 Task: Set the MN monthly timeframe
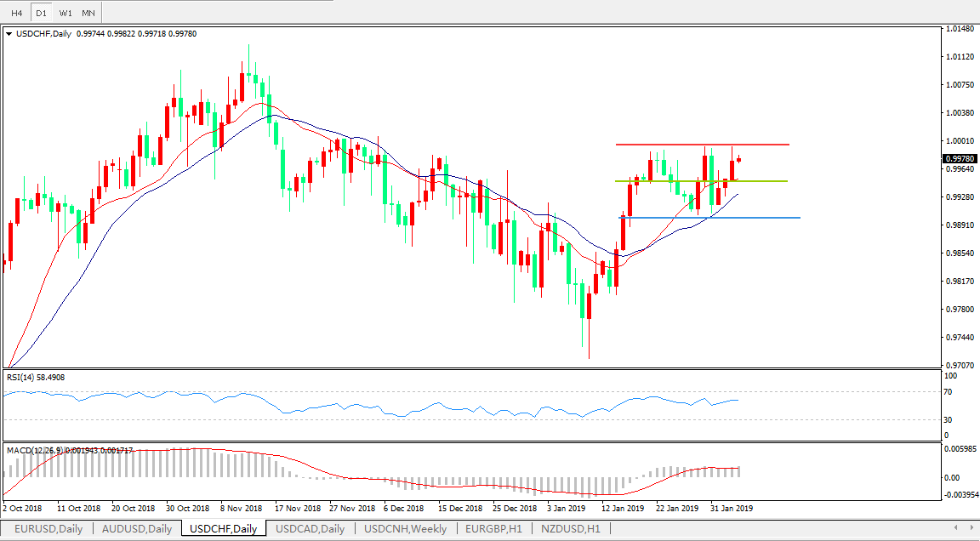click(88, 14)
